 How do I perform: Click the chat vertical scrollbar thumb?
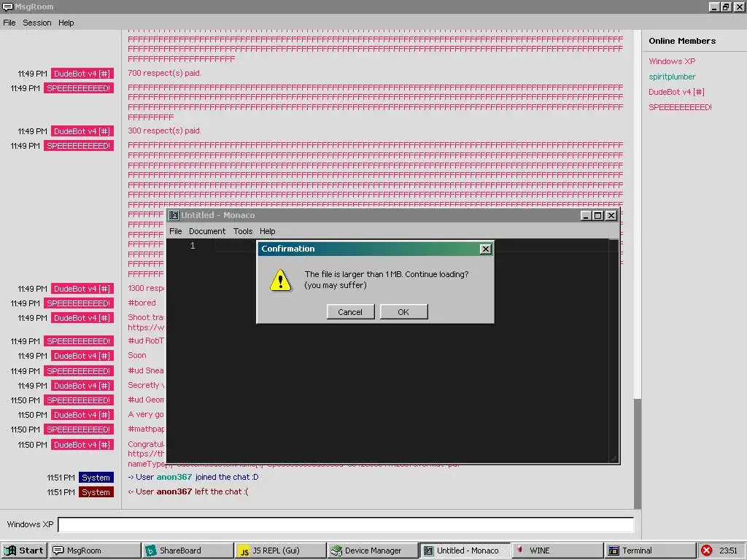[x=638, y=454]
